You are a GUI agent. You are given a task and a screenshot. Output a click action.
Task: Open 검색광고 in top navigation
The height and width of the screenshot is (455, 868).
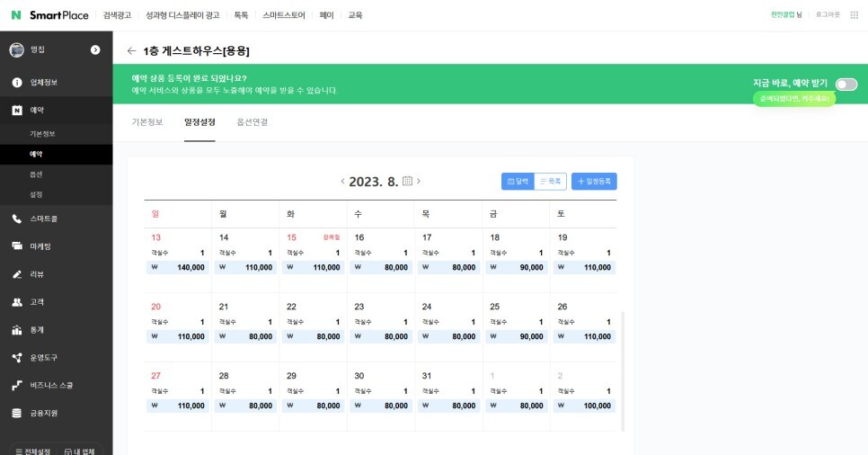tap(117, 15)
